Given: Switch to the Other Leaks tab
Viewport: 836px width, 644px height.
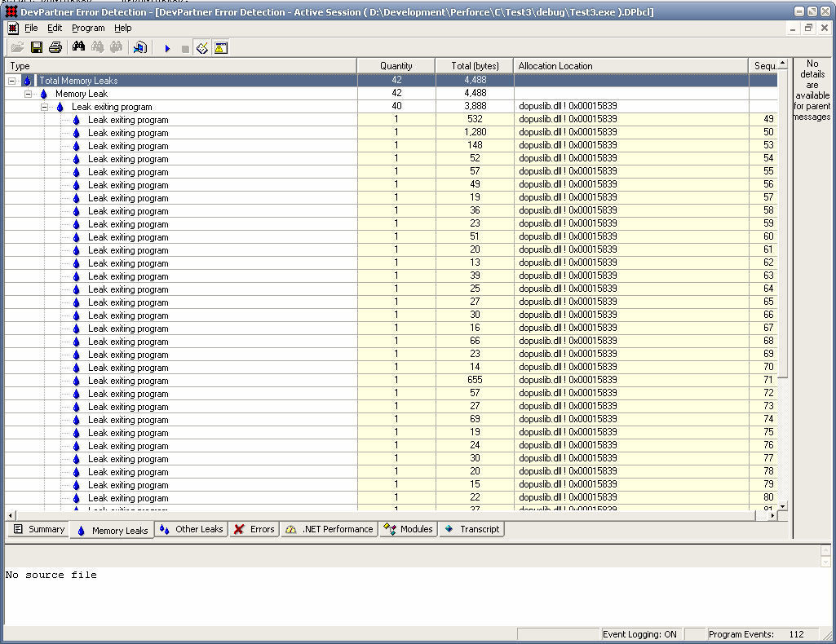Looking at the screenshot, I should [x=192, y=529].
